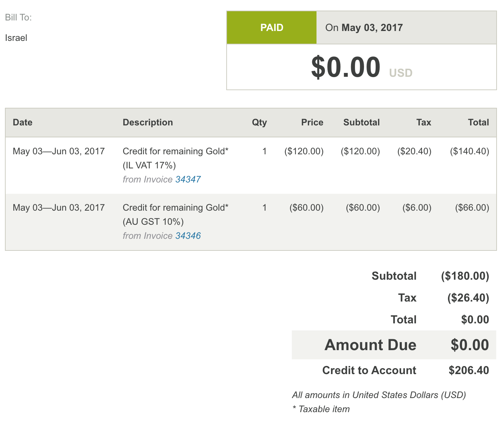Click 'All amounts in United States Dollars (USD)' note
The width and height of the screenshot is (504, 422).
point(379,395)
